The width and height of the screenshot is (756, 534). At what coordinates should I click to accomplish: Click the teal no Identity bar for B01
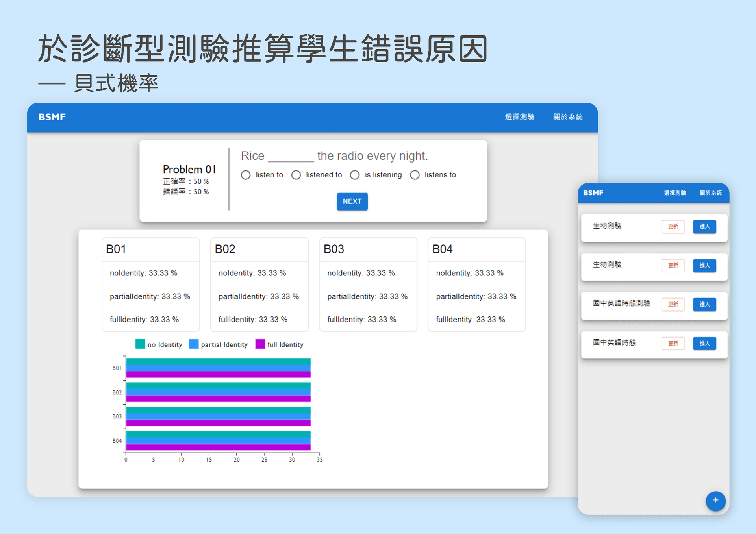point(218,362)
